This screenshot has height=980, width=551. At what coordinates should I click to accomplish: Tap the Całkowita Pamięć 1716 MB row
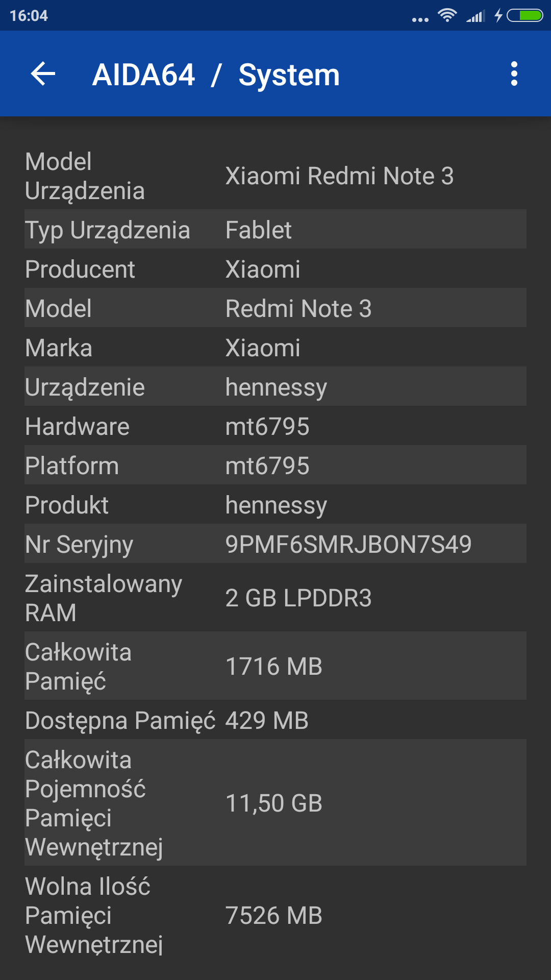tap(275, 666)
